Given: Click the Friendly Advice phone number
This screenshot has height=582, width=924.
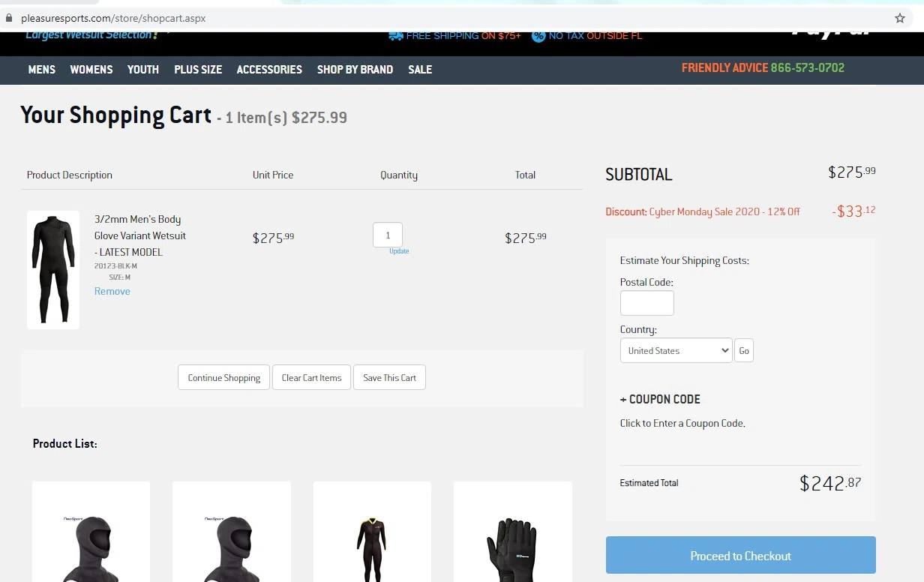Looking at the screenshot, I should [808, 67].
